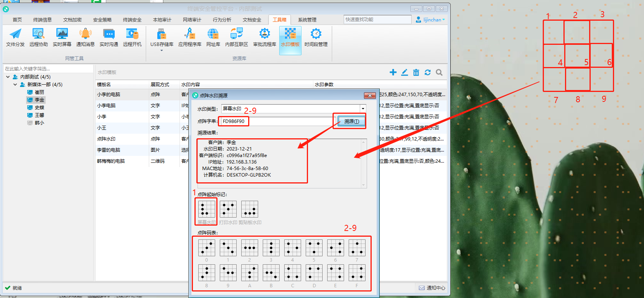Screen dimensions: 644x298
Task: Select terminal 史蝶 in tree
Action: point(36,108)
